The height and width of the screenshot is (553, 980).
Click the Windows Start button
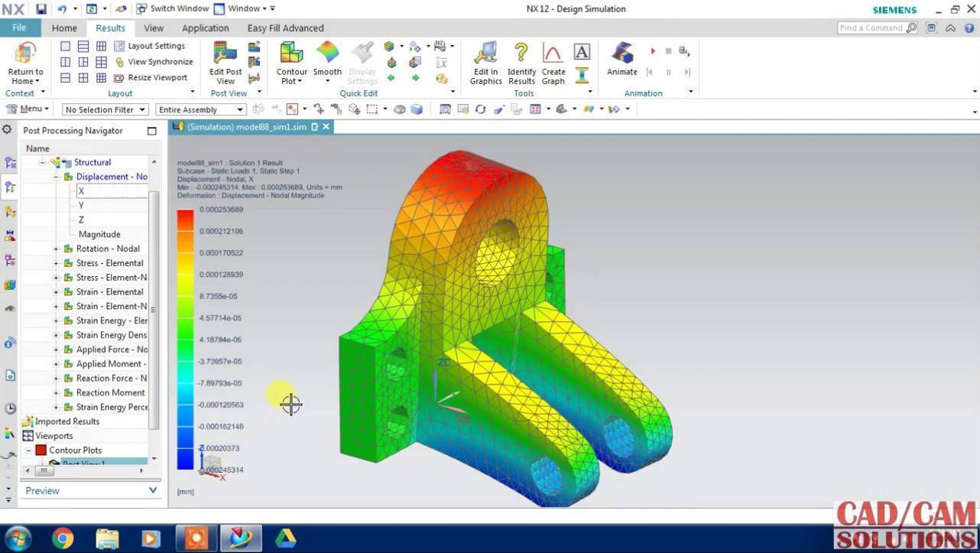click(18, 538)
